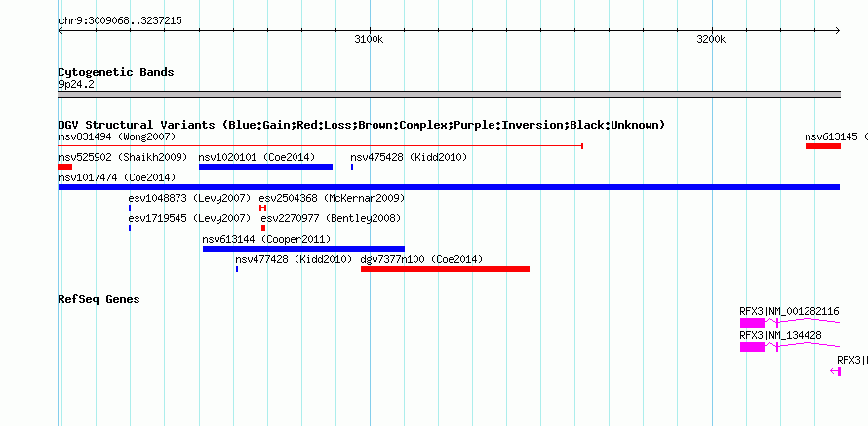Open nsv1020101 (Coe2014) label
Screen dimensions: 868x426
coord(256,157)
